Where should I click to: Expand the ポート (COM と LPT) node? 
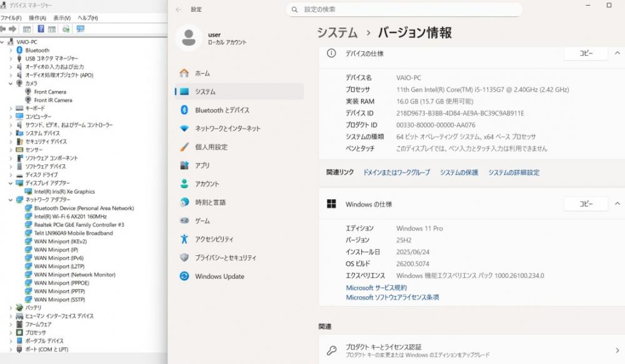pos(11,349)
